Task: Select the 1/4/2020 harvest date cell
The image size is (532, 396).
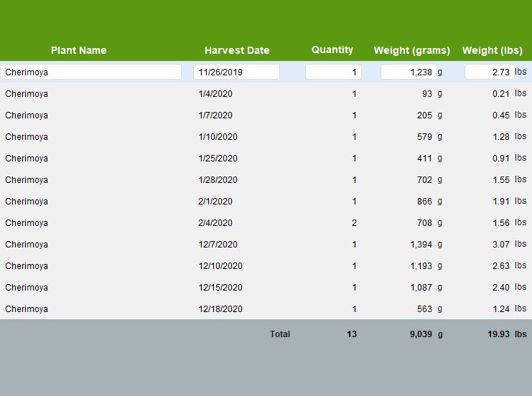Action: click(215, 93)
